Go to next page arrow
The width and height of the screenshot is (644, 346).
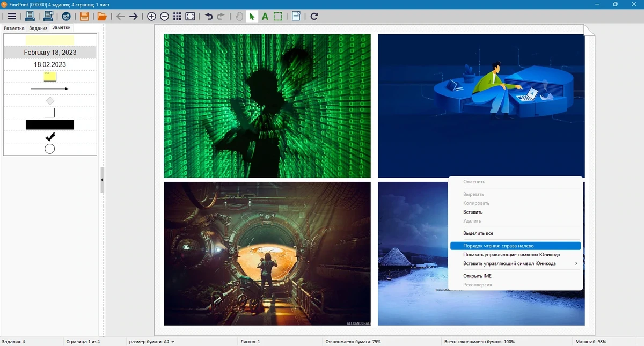tap(134, 16)
